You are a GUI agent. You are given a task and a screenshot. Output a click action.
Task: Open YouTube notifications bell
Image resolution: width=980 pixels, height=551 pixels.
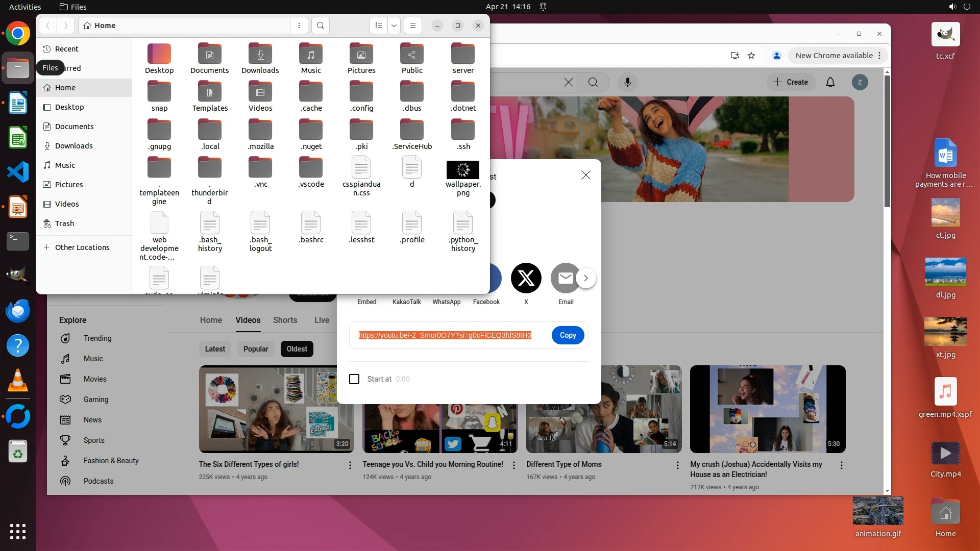coord(830,82)
